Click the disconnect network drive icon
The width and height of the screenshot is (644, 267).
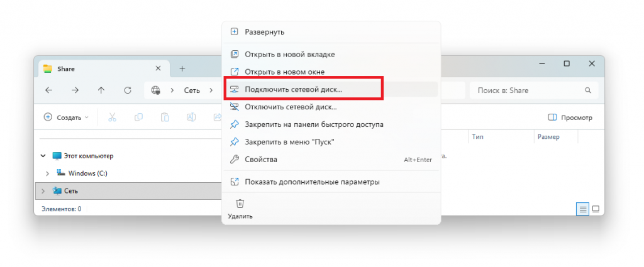[x=234, y=107]
